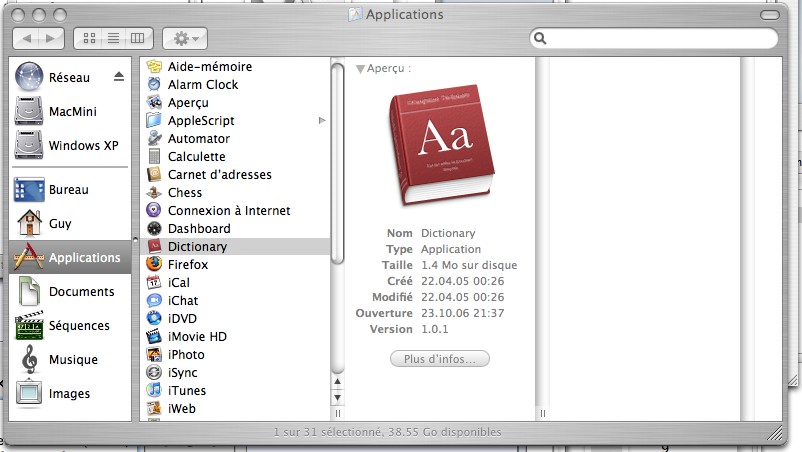This screenshot has height=452, width=802.
Task: Click the iTunes music note icon
Action: tap(154, 391)
